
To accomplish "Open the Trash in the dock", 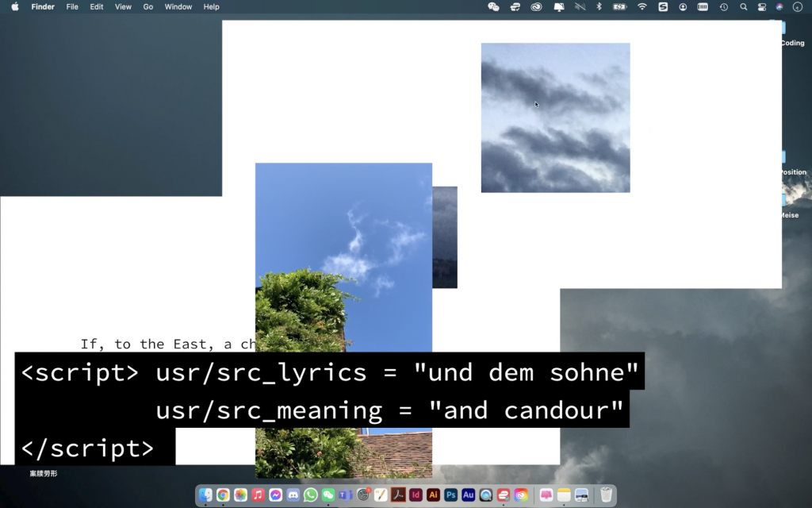I will [606, 495].
